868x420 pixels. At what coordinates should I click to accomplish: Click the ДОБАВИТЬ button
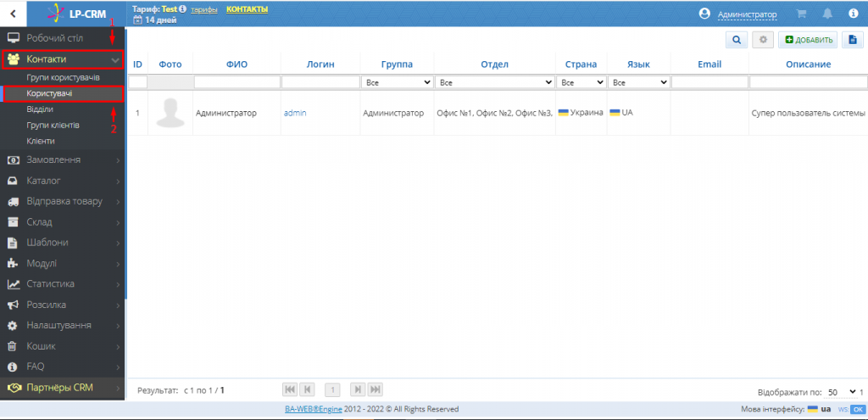tap(808, 40)
